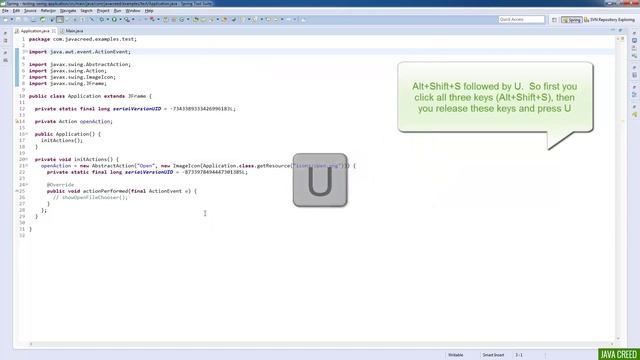The height and width of the screenshot is (360, 640).
Task: Collapse the Application constructor at line 16
Action: [26, 134]
